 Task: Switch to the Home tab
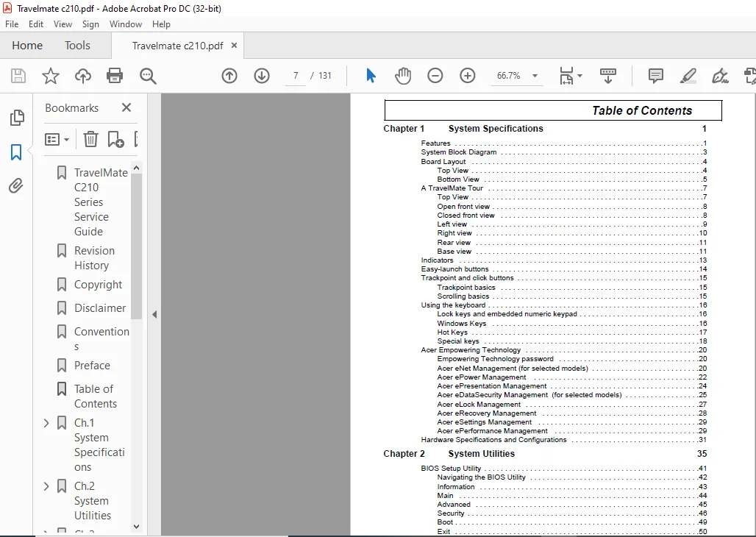click(27, 46)
